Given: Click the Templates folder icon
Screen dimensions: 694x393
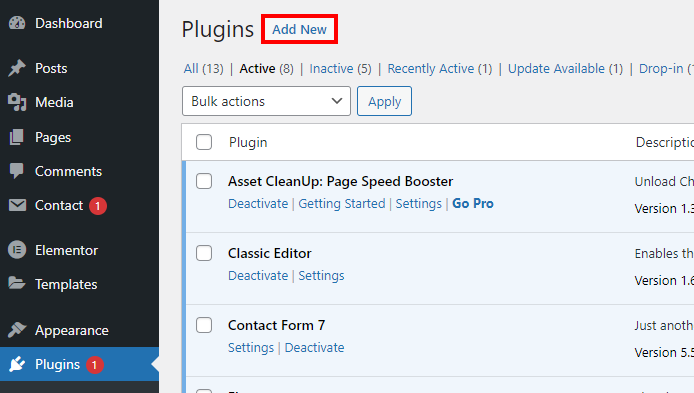Looking at the screenshot, I should click(17, 283).
